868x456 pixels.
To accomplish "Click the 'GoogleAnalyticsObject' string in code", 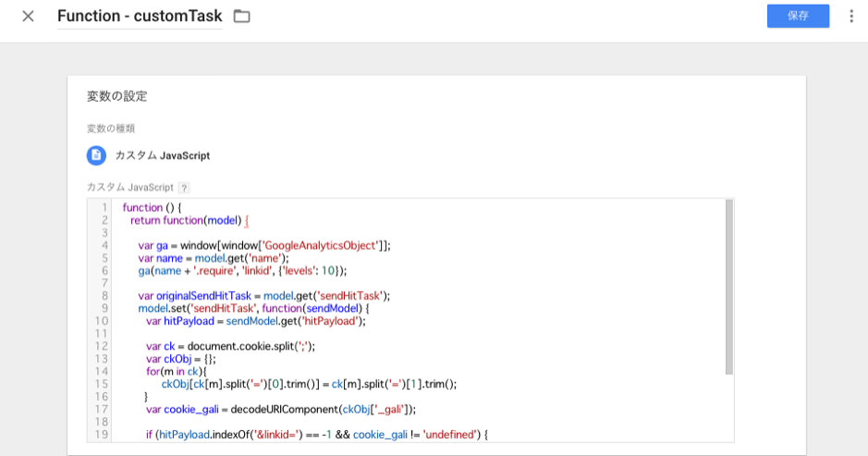I will tap(321, 246).
